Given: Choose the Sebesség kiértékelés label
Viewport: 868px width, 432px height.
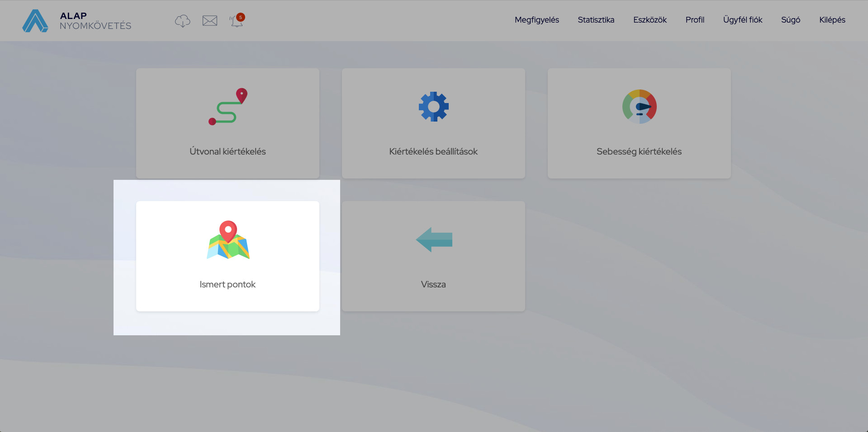Looking at the screenshot, I should pyautogui.click(x=639, y=151).
